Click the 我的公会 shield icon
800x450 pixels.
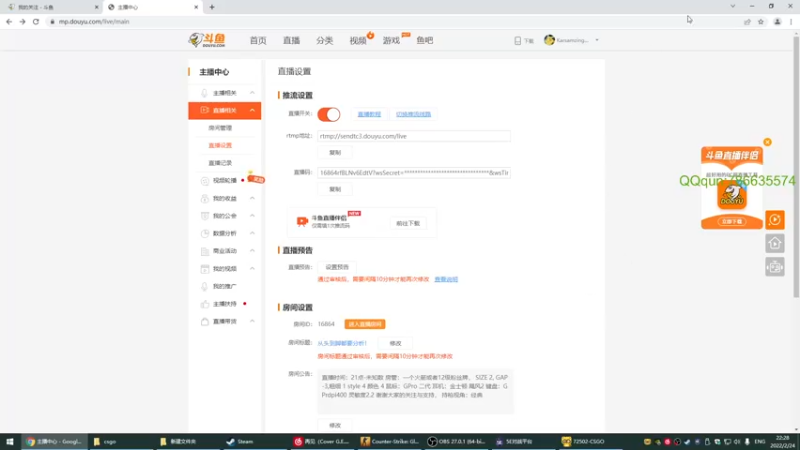point(205,216)
